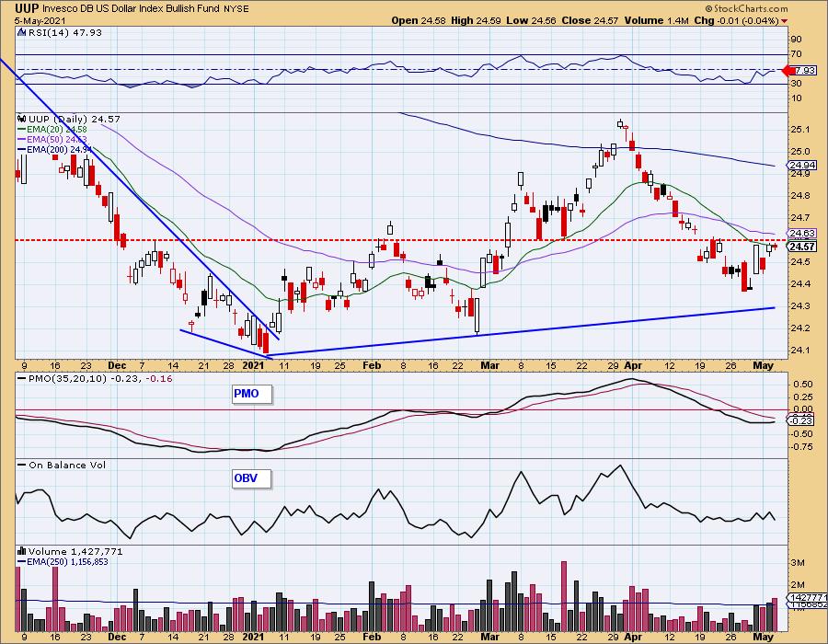This screenshot has width=828, height=644.
Task: Click the 5-May-2021 date label
Action: tap(40, 20)
